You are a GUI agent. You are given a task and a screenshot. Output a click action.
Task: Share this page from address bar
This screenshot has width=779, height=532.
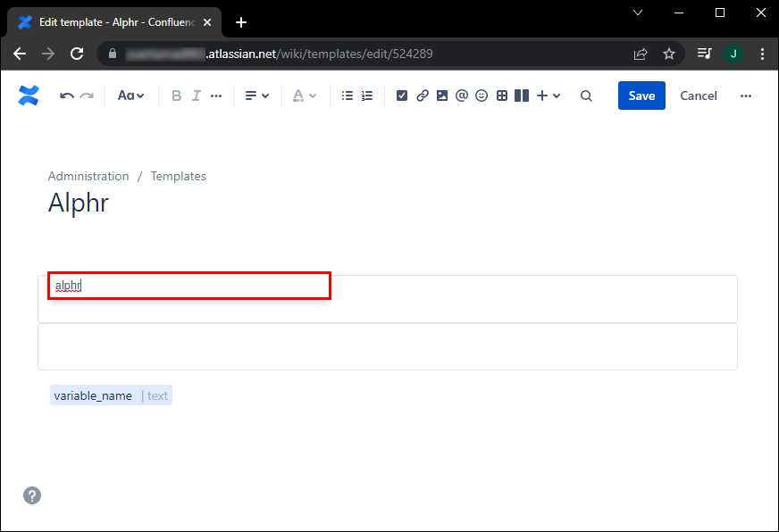[641, 54]
